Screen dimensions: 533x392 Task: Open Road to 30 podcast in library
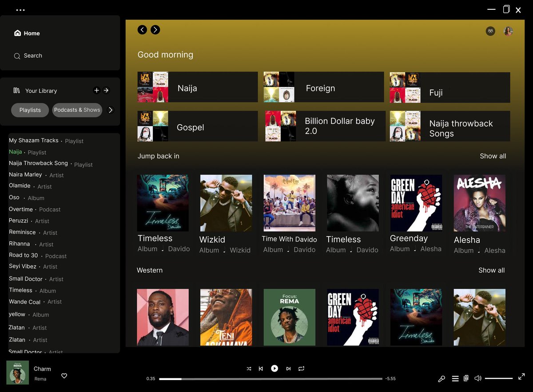click(38, 256)
